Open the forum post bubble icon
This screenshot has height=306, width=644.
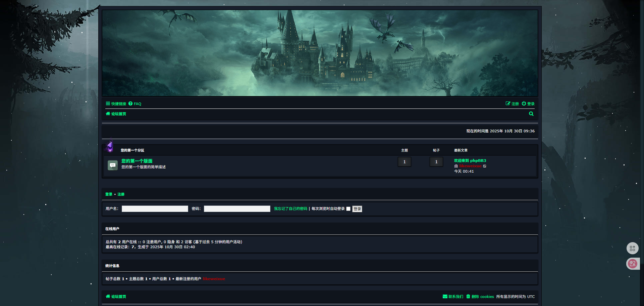[x=113, y=165]
